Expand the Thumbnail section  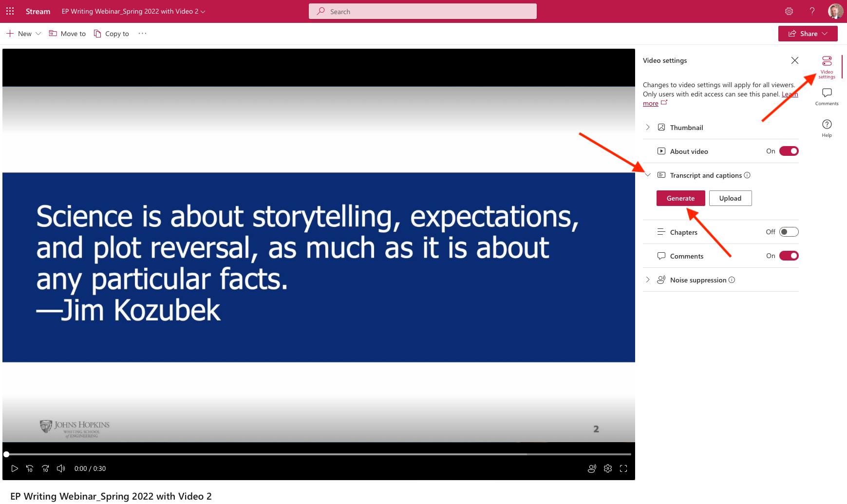(648, 127)
